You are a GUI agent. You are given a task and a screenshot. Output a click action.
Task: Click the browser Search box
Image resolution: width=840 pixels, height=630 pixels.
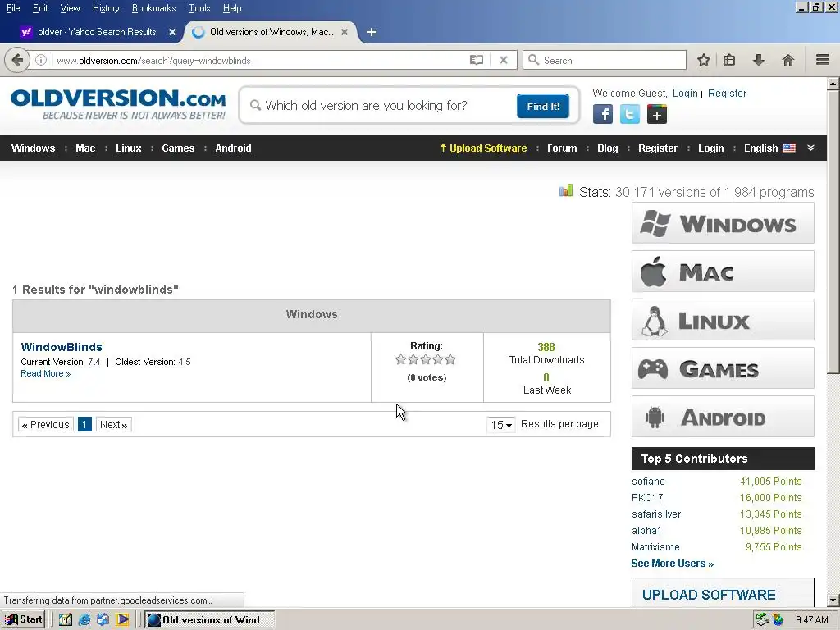(605, 60)
